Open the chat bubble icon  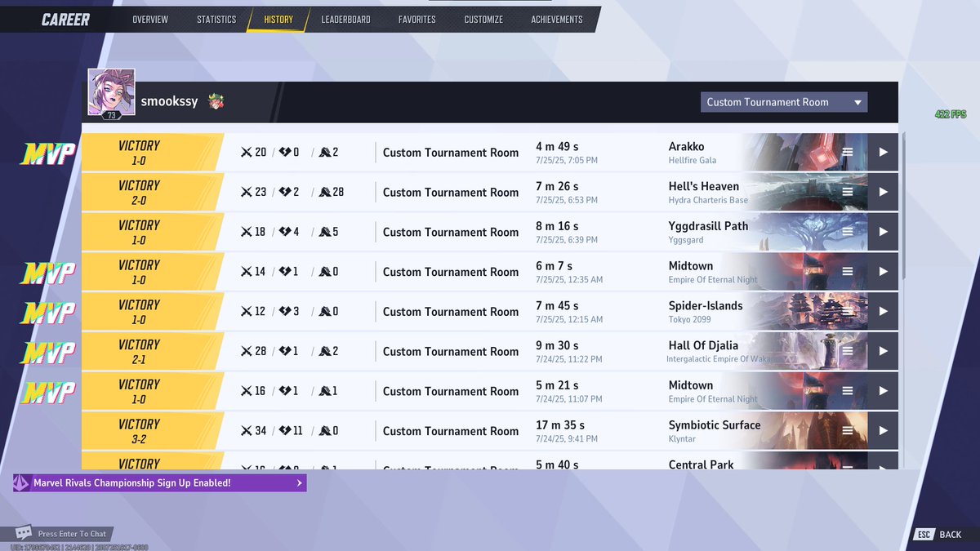pyautogui.click(x=24, y=533)
